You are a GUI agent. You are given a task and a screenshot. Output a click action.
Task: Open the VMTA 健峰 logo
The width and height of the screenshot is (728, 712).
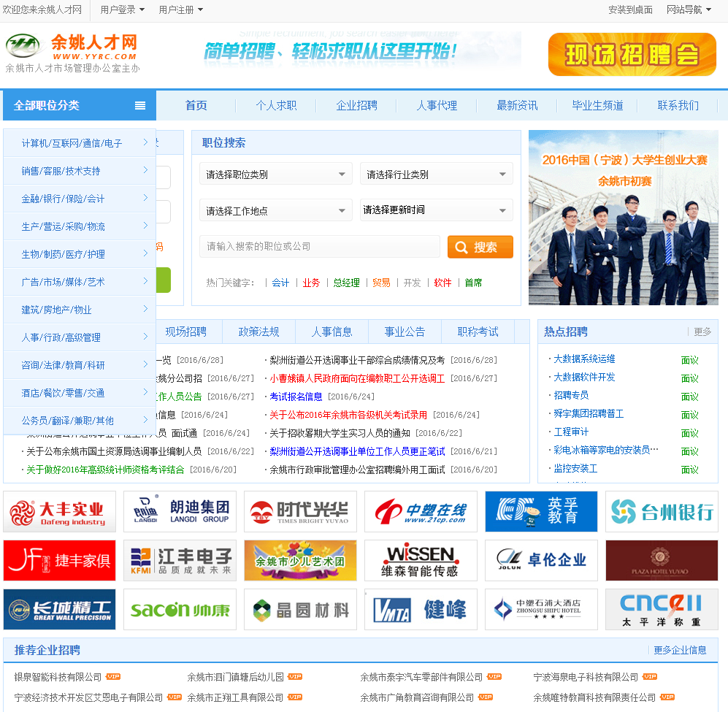coord(421,609)
